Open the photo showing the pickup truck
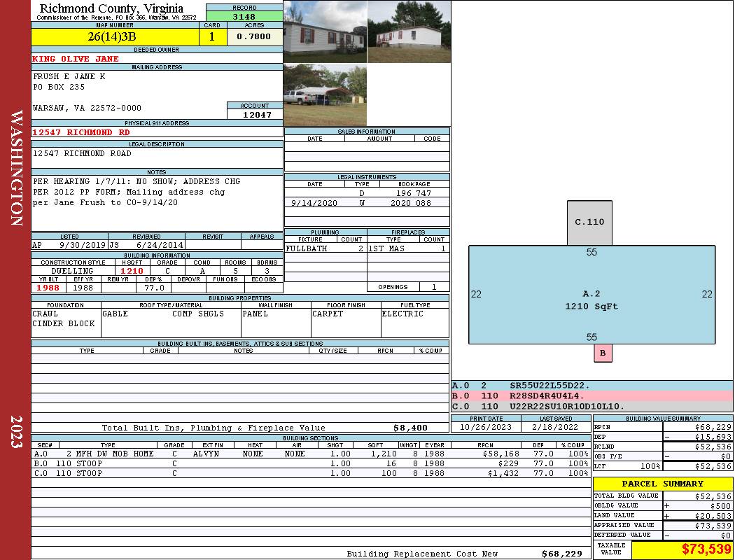 pyautogui.click(x=325, y=94)
